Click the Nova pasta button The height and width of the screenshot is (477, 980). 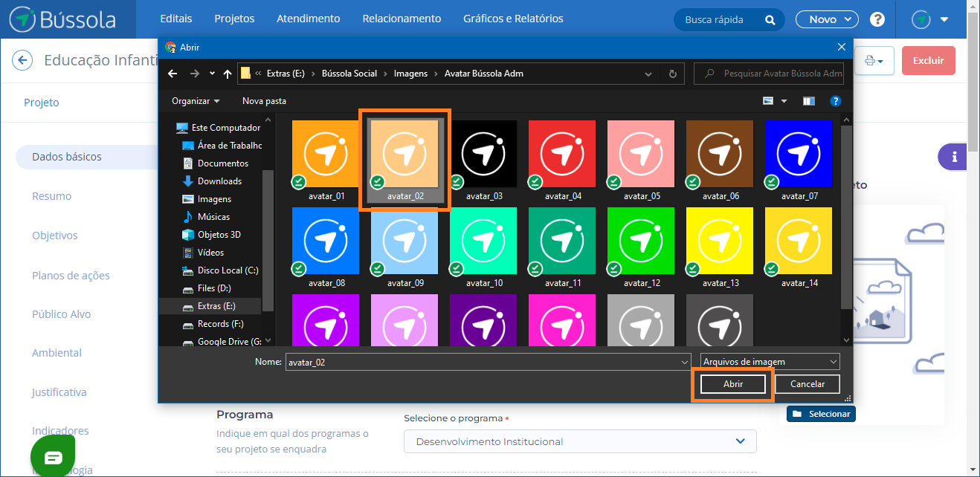point(264,101)
